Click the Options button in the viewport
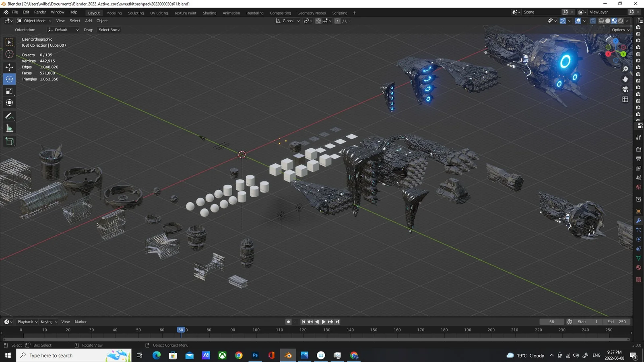This screenshot has height=362, width=644. click(x=619, y=30)
